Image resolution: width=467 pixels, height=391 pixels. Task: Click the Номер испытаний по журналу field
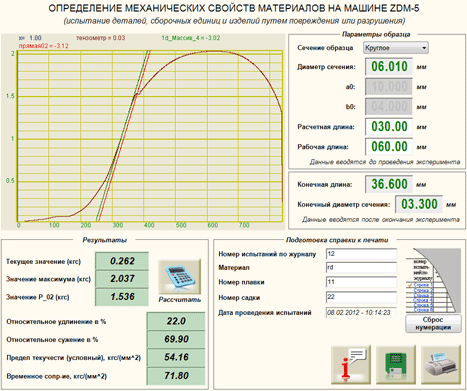click(x=361, y=254)
